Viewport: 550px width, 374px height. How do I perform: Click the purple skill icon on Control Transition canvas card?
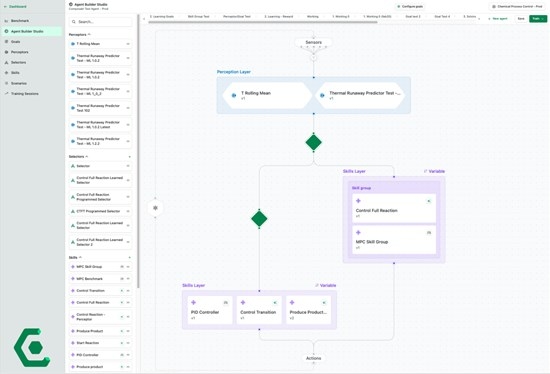coord(243,302)
